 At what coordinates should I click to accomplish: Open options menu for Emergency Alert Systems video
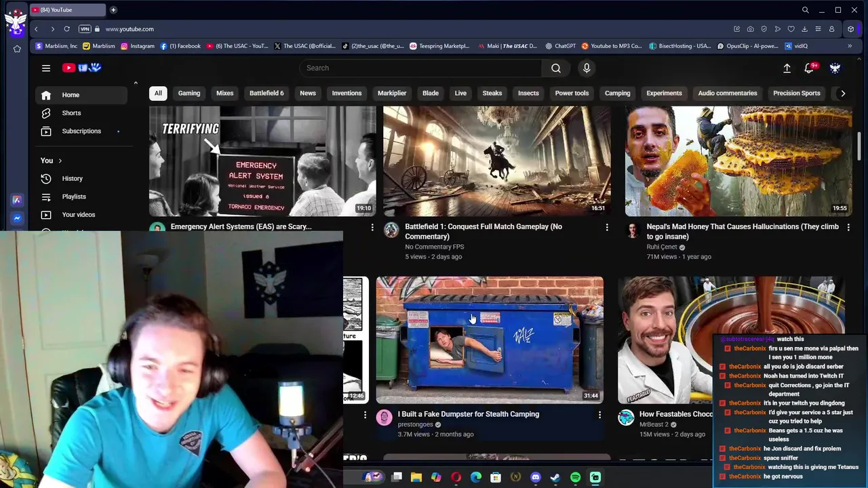(x=372, y=228)
